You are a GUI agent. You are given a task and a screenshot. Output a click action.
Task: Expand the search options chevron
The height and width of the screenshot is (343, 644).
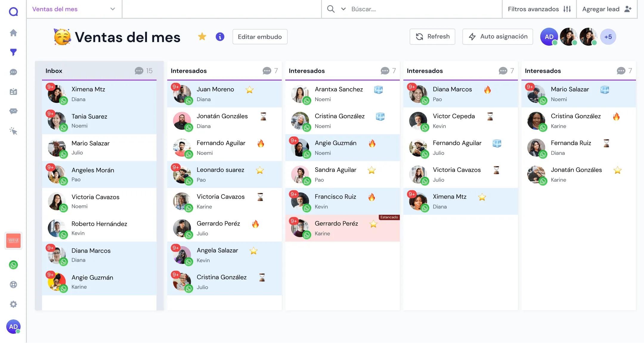pyautogui.click(x=343, y=9)
